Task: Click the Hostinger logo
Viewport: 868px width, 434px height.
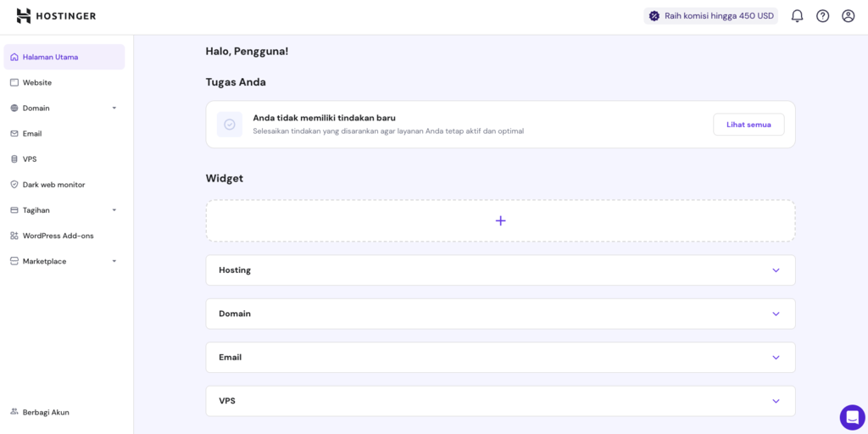Action: pos(56,16)
